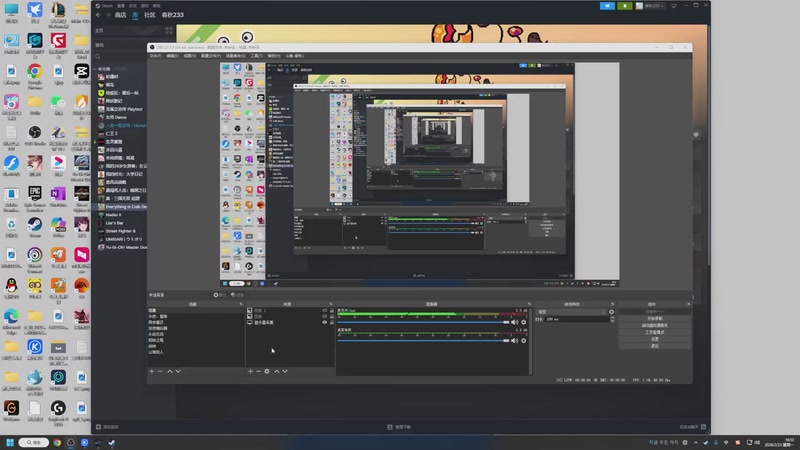Image resolution: width=800 pixels, height=450 pixels.
Task: Open the scene transition type dropdown
Action: [571, 312]
